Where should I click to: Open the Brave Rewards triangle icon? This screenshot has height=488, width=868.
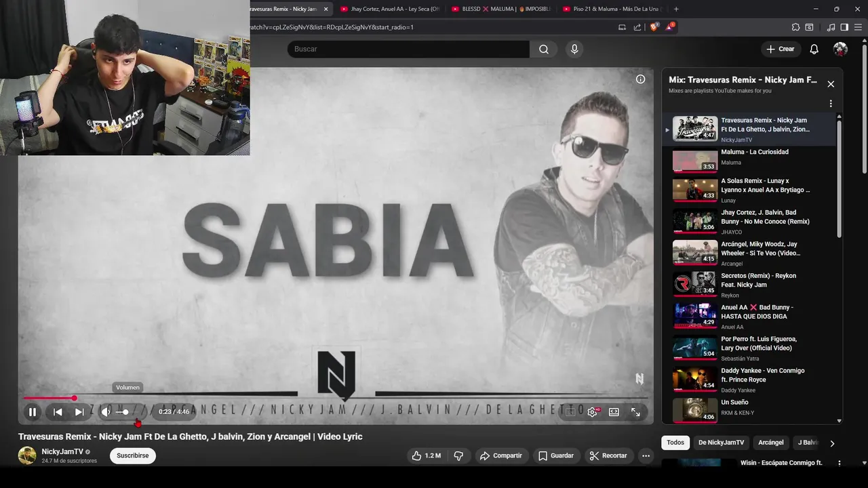tap(670, 27)
